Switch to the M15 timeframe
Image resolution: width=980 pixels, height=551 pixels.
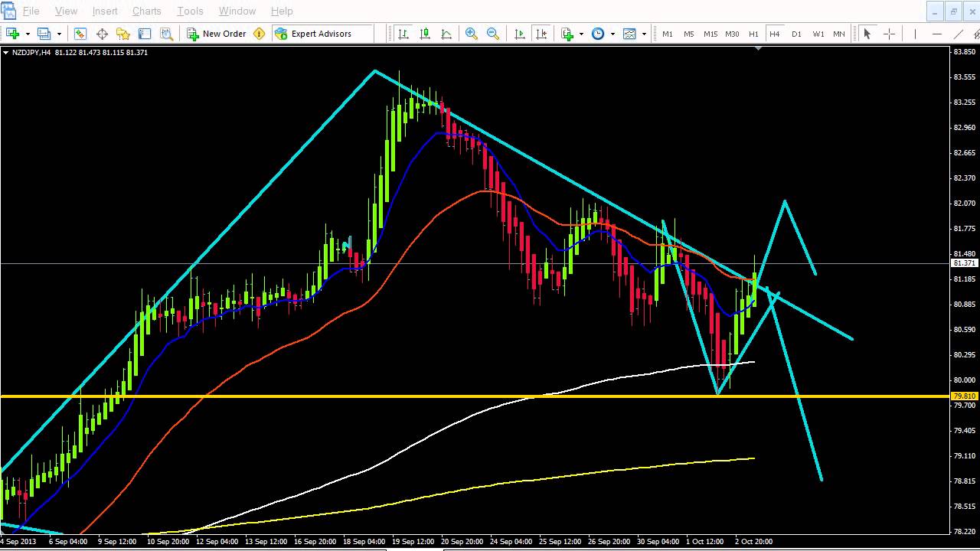(710, 34)
